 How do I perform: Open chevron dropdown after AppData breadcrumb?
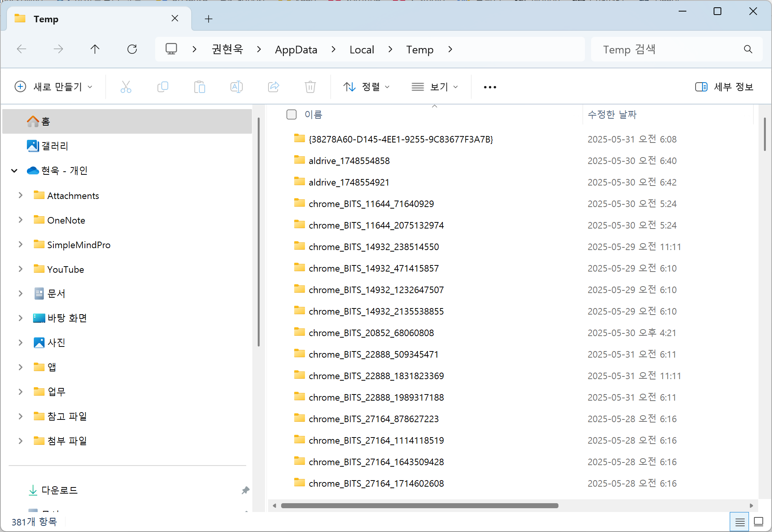(x=333, y=49)
